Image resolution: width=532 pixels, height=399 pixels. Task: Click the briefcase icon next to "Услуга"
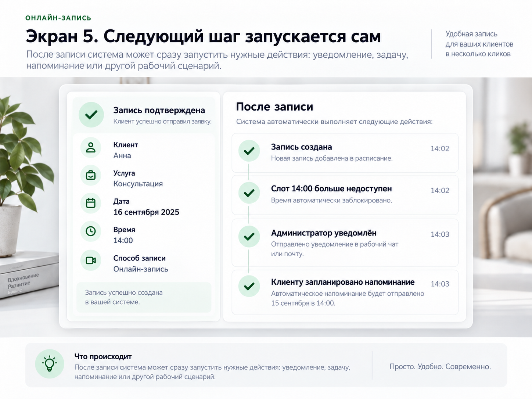coord(91,175)
